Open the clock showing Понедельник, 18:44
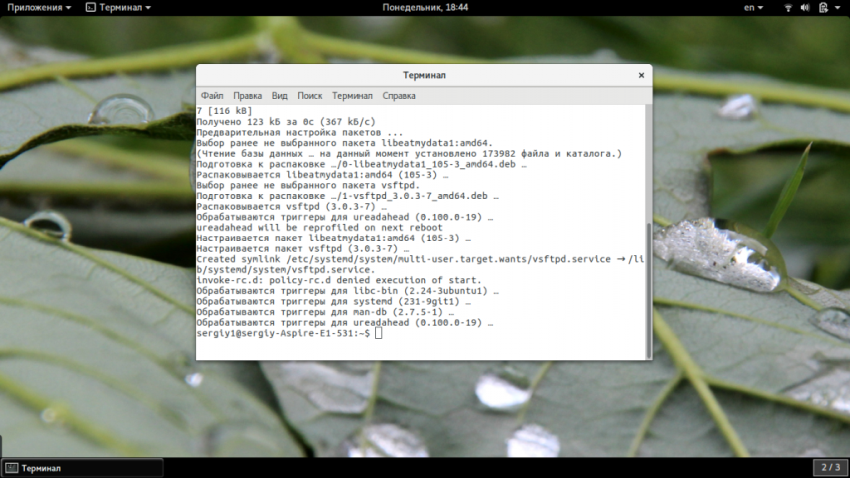The width and height of the screenshot is (850, 478). pyautogui.click(x=425, y=7)
